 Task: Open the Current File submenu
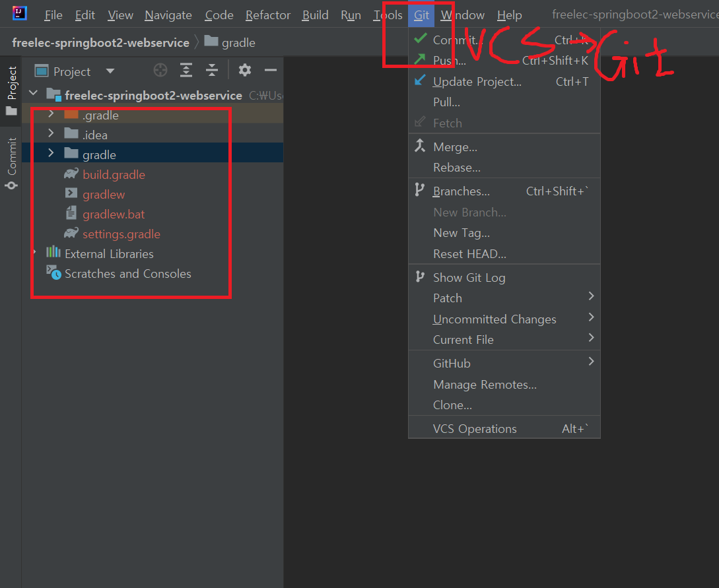point(504,340)
